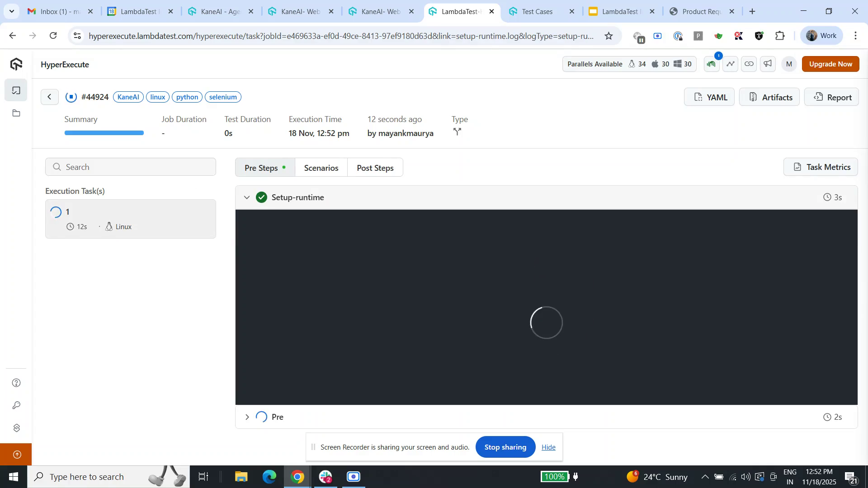Open the analytics insights icon in header
The width and height of the screenshot is (868, 488).
pos(730,64)
